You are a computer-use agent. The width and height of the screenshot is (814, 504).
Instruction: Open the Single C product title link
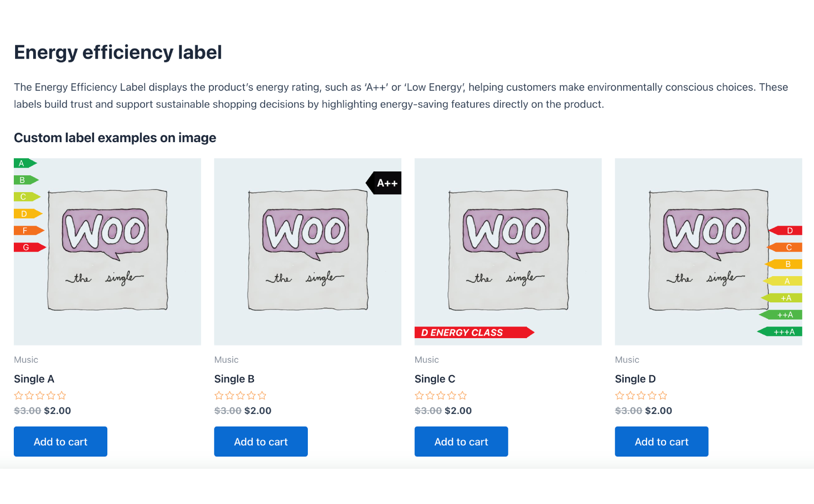(x=435, y=379)
